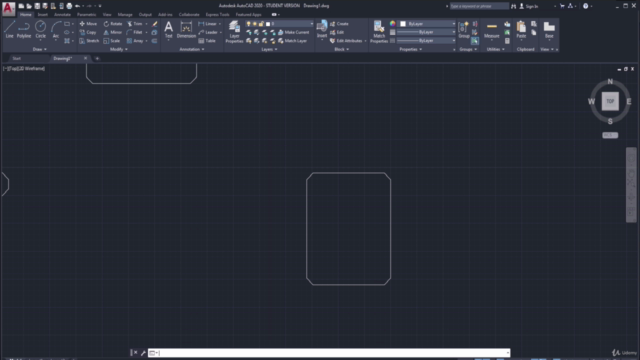Open the Insert ribbon tab
The height and width of the screenshot is (360, 640).
(x=42, y=14)
